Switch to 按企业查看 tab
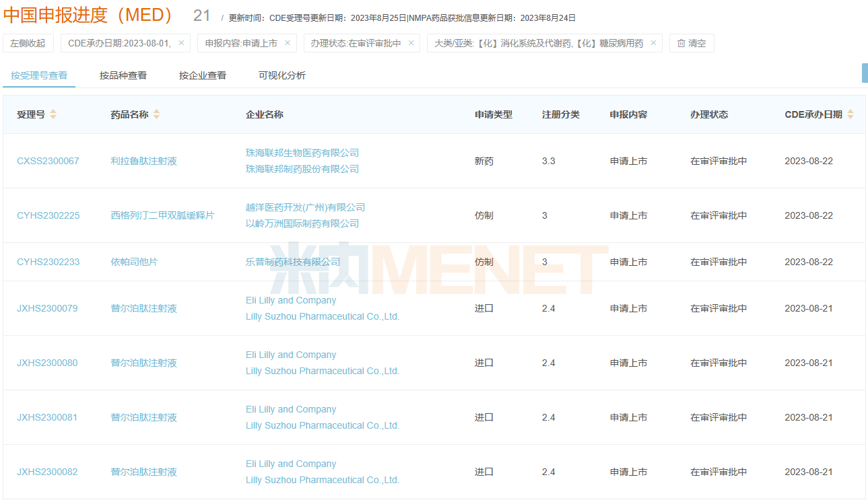This screenshot has height=500, width=868. click(203, 75)
